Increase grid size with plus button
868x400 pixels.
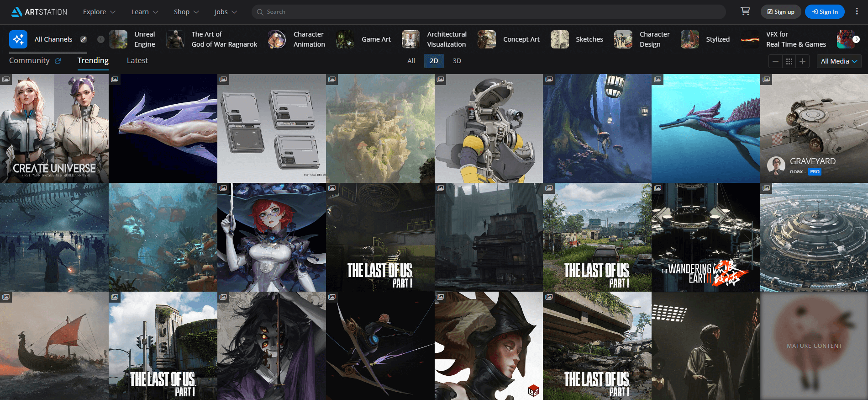pos(802,61)
